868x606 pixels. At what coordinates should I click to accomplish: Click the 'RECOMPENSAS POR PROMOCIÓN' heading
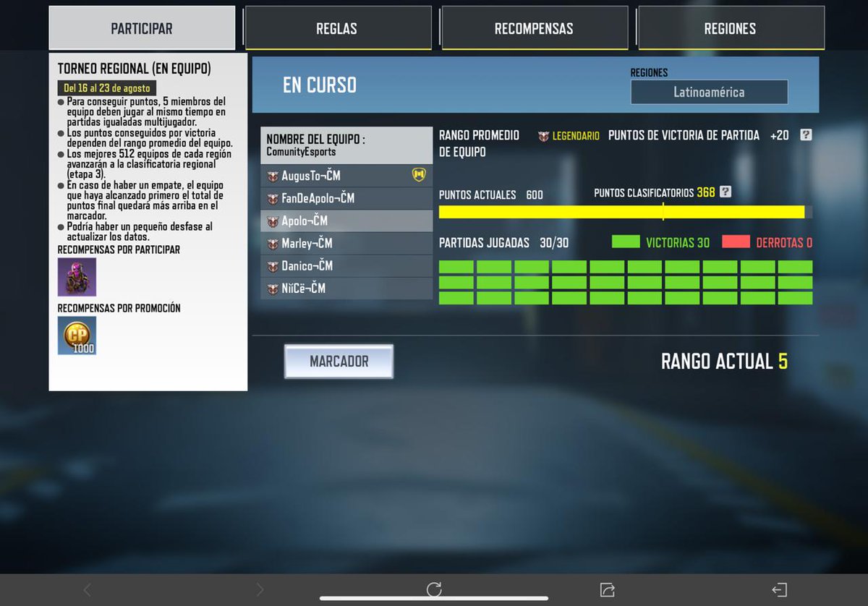coord(119,308)
